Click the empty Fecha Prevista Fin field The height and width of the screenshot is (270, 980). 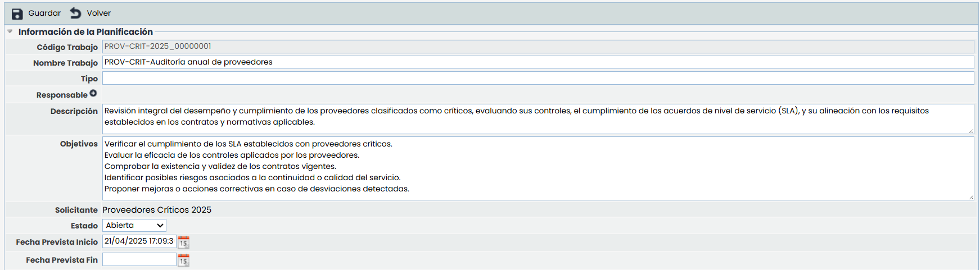pos(139,259)
